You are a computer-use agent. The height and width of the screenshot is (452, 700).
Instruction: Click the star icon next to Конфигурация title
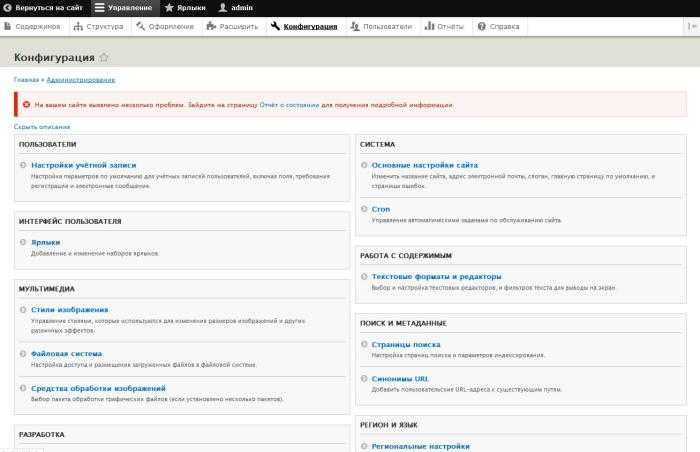(x=104, y=58)
